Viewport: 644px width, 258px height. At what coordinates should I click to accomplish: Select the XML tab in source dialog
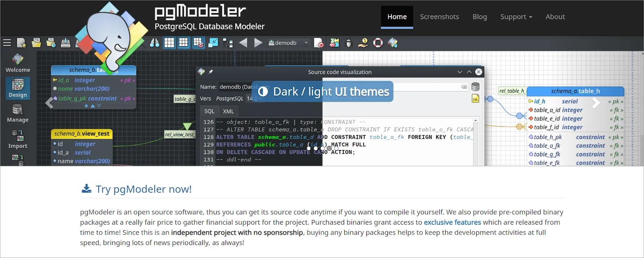[228, 111]
